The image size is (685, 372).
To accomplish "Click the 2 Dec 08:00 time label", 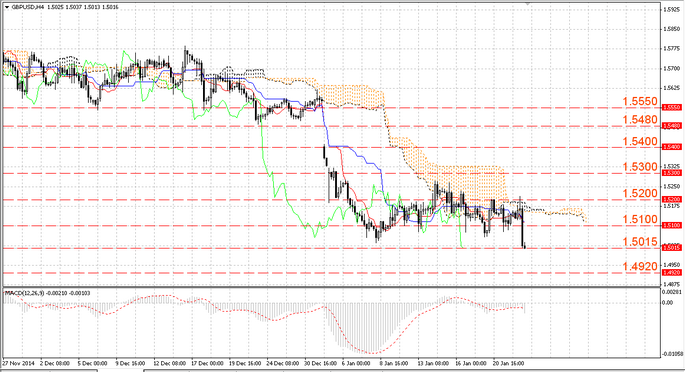I will click(x=55, y=363).
